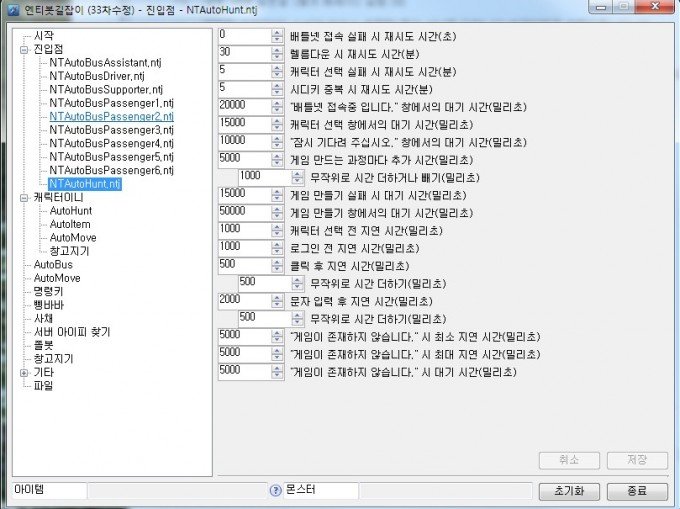
Task: Collapse the 캐릭터머니 tree node
Action: [24, 198]
